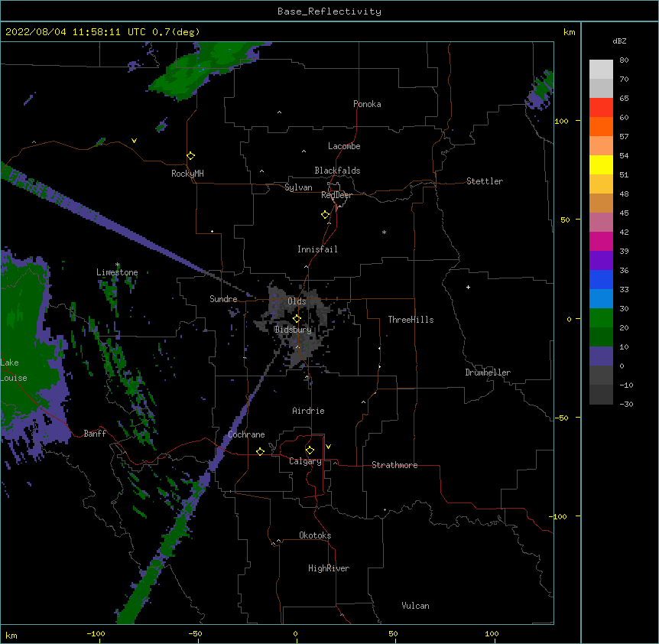The width and height of the screenshot is (659, 644).
Task: Select the Limestone label
Action: tap(117, 272)
